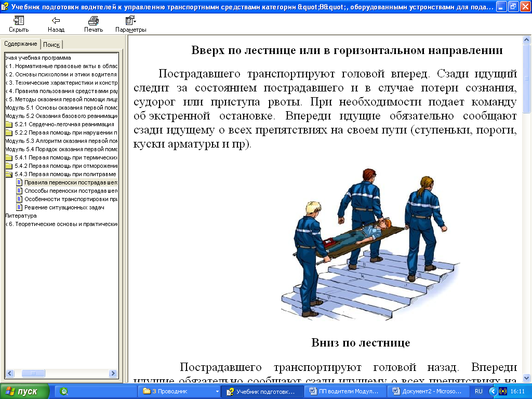Select the topic Правила переноски пострадавшего
This screenshot has width=532, height=399.
coord(71,182)
